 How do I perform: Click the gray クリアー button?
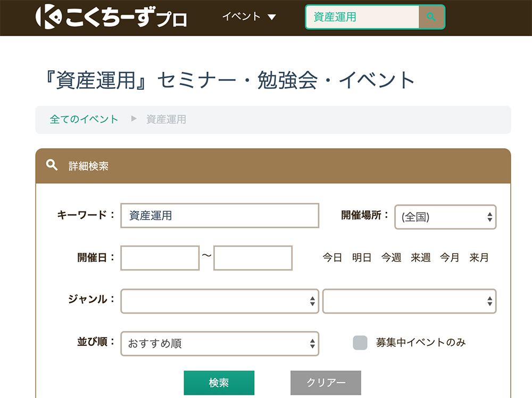[x=326, y=383]
